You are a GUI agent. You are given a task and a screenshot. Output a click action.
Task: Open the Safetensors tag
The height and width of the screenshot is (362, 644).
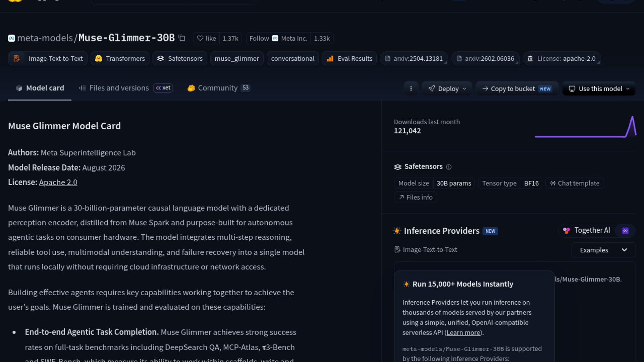pyautogui.click(x=180, y=58)
